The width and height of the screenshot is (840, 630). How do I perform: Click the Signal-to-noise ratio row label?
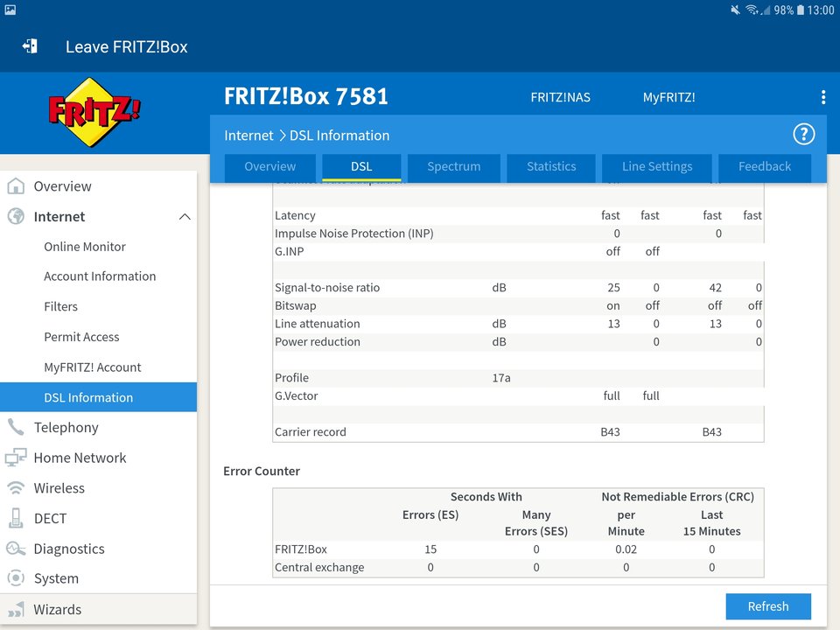pos(326,288)
